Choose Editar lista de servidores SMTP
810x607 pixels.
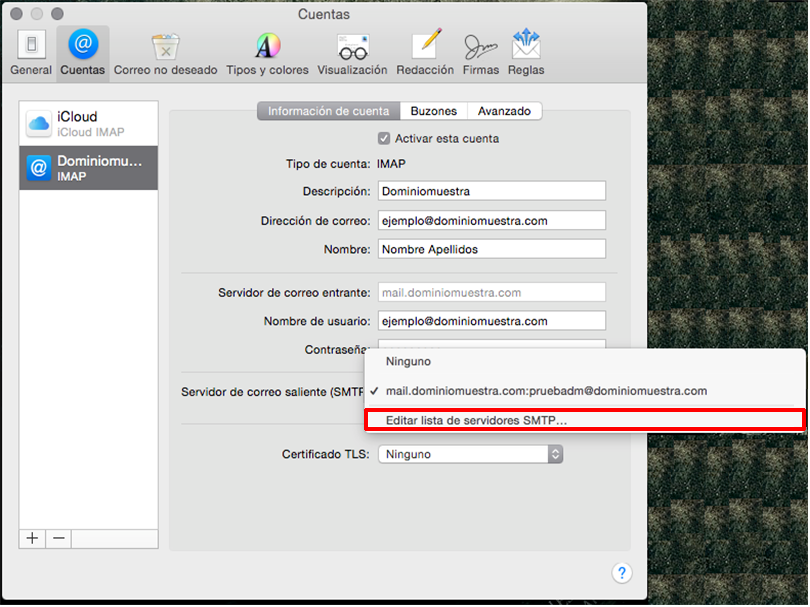(x=585, y=421)
